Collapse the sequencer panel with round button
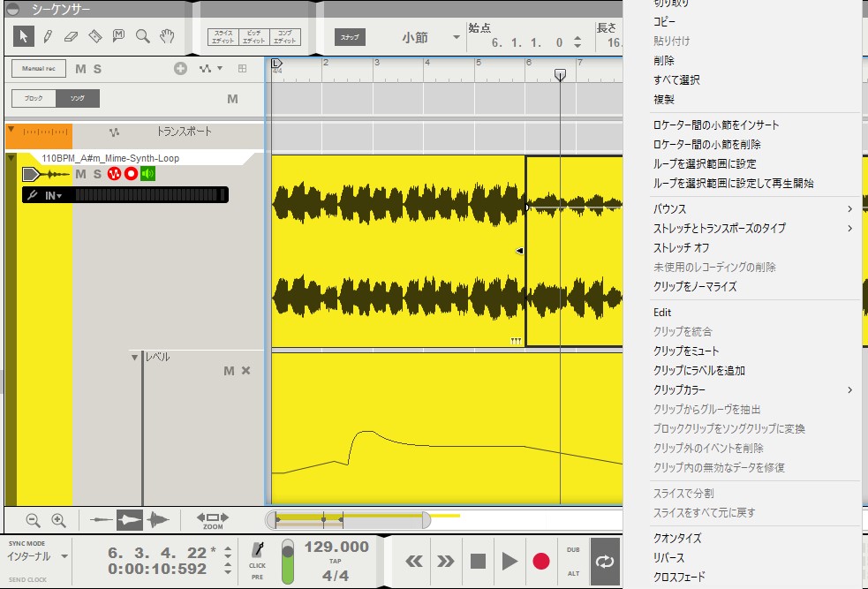868x589 pixels. tap(12, 9)
